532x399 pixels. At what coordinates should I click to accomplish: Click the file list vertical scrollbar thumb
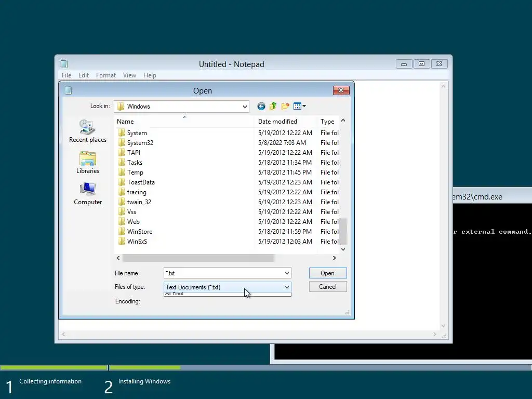pyautogui.click(x=343, y=231)
